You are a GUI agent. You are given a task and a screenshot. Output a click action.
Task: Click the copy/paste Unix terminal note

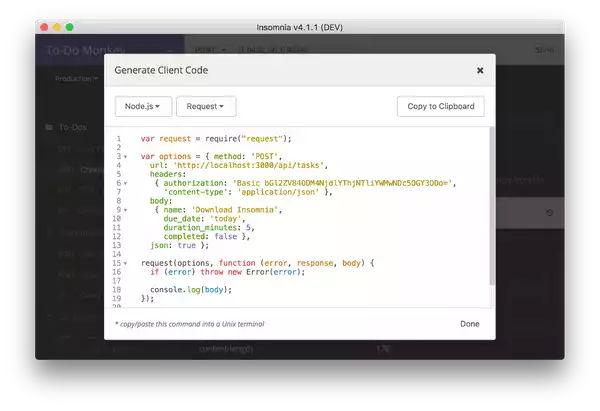click(x=190, y=324)
